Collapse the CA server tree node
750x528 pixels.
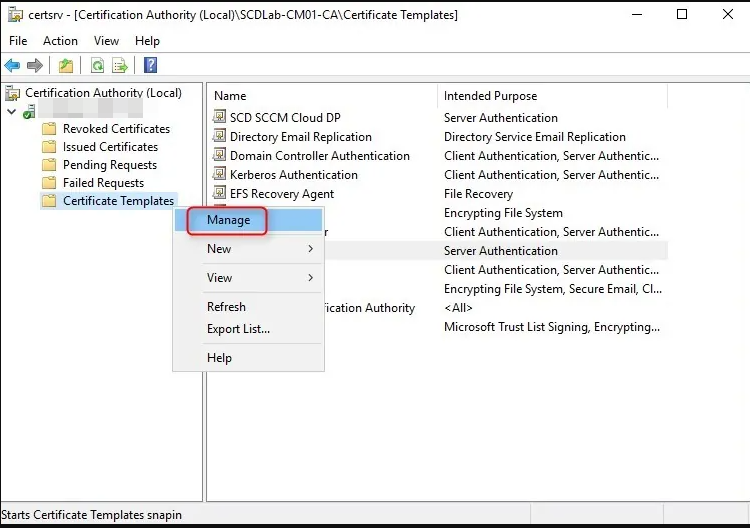[x=11, y=111]
